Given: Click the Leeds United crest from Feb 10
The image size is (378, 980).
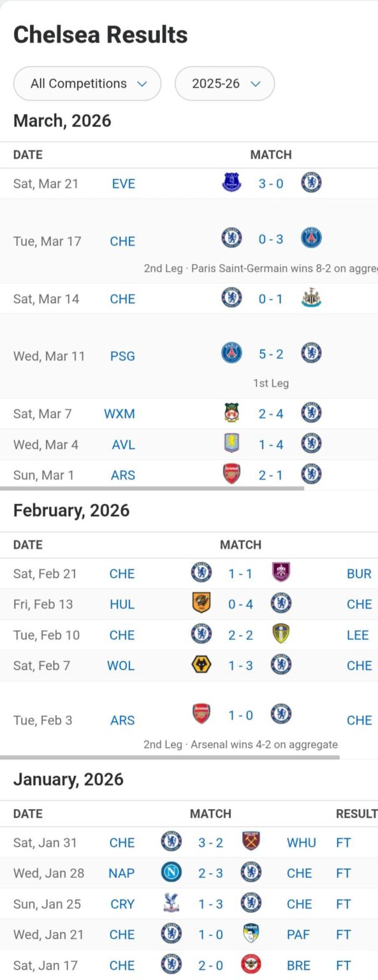Looking at the screenshot, I should pos(280,634).
